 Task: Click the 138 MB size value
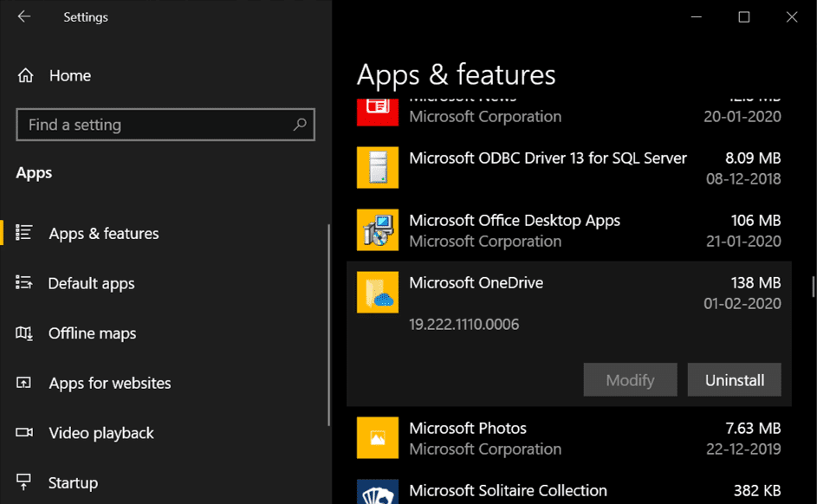point(755,282)
